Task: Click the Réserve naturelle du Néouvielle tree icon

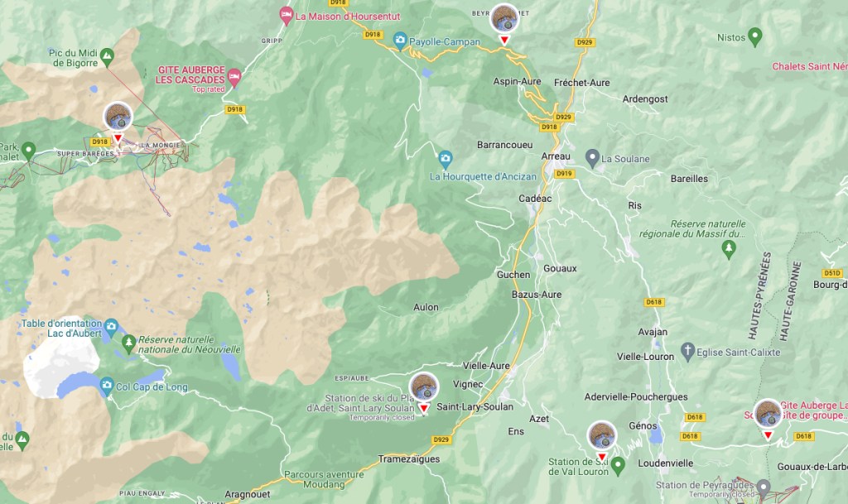Action: click(128, 343)
